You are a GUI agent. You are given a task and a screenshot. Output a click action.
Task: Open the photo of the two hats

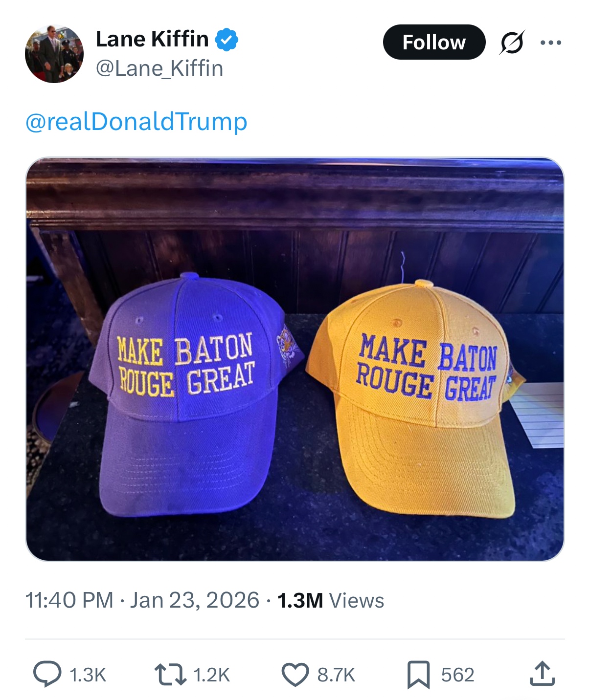(295, 359)
